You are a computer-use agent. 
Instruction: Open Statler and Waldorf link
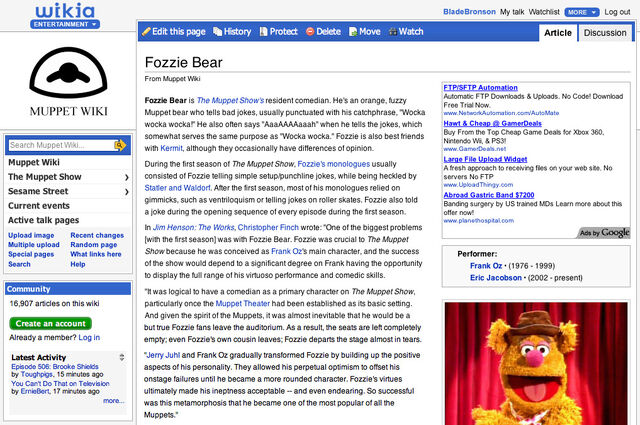point(178,188)
